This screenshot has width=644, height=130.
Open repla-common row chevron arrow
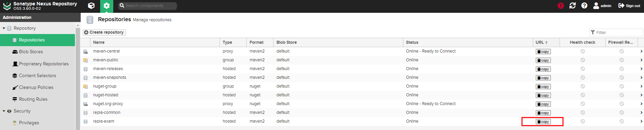click(641, 112)
